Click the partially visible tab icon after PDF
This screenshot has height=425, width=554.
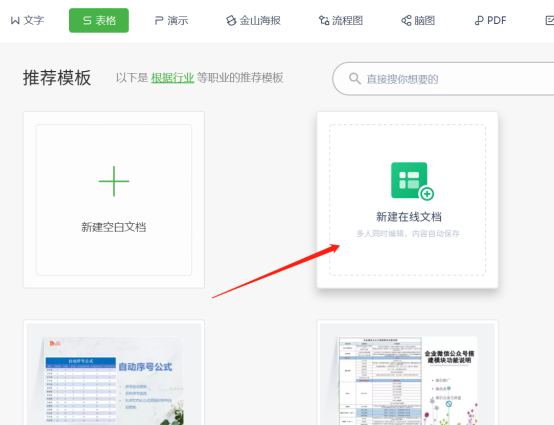pos(550,20)
